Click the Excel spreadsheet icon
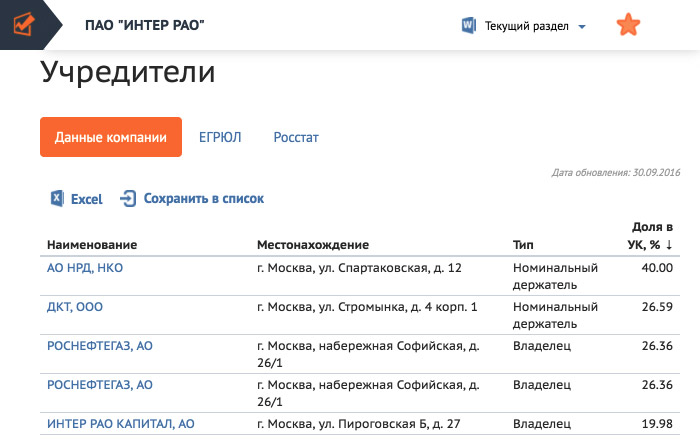This screenshot has height=445, width=700. pyautogui.click(x=57, y=198)
